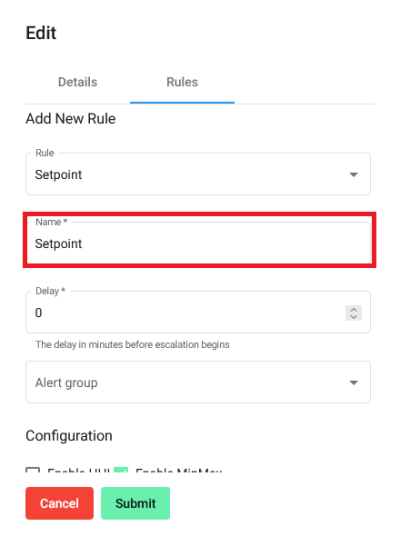Screen dimensions: 400x536
Task: Toggle the green Enable MinMax checkbox
Action: point(121,470)
